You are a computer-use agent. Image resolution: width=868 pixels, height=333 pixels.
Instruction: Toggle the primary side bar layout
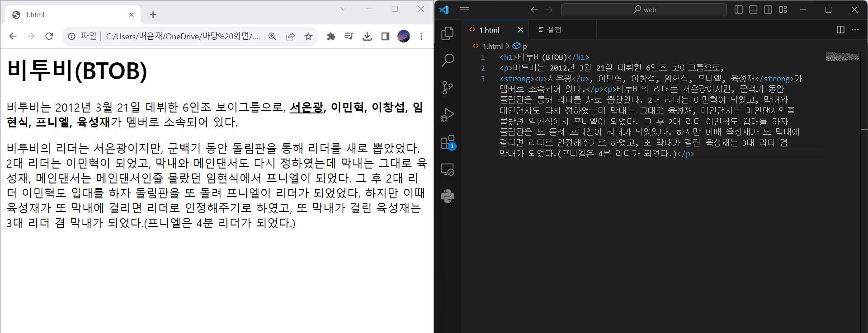pos(739,9)
